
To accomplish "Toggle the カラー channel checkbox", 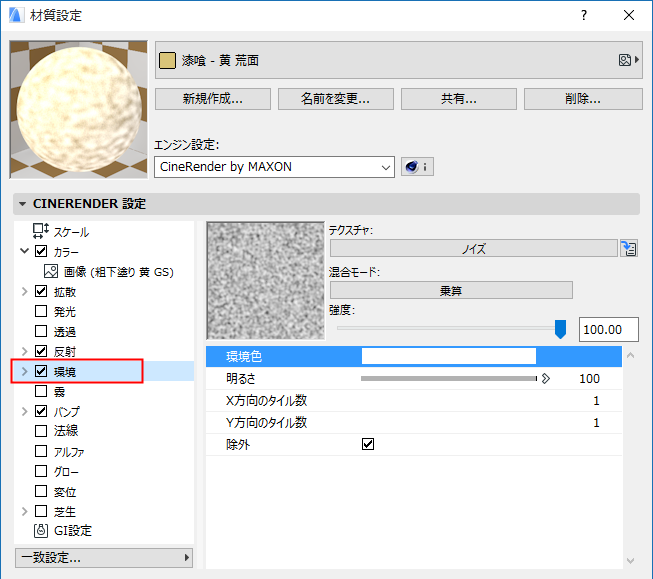I will 41,251.
